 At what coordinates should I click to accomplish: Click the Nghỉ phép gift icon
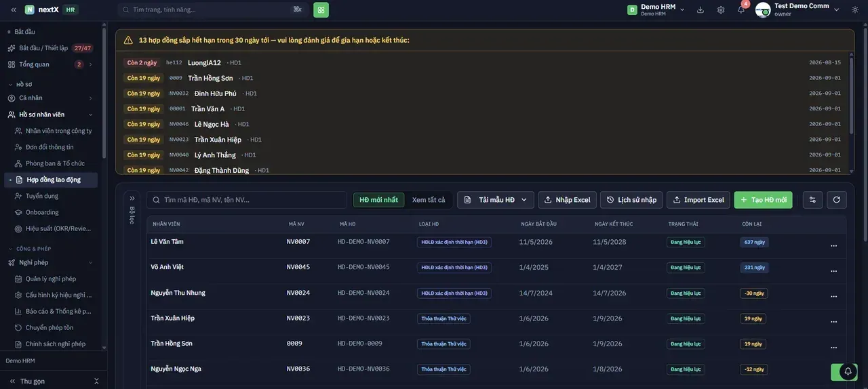tap(12, 262)
